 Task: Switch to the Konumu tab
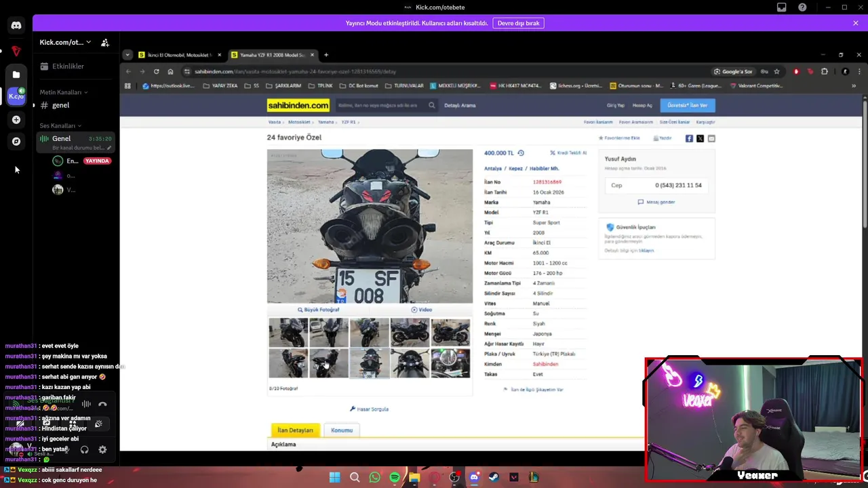342,430
